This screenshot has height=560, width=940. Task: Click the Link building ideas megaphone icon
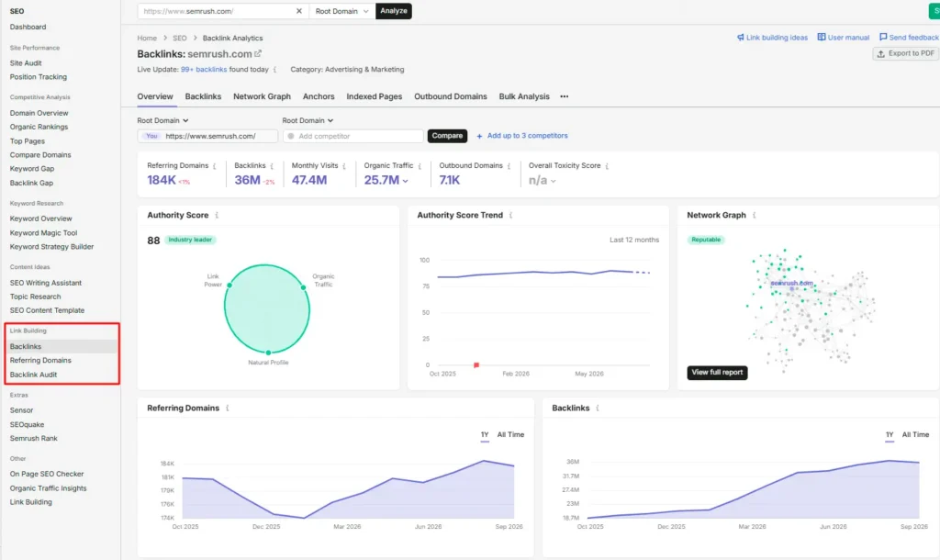click(741, 37)
